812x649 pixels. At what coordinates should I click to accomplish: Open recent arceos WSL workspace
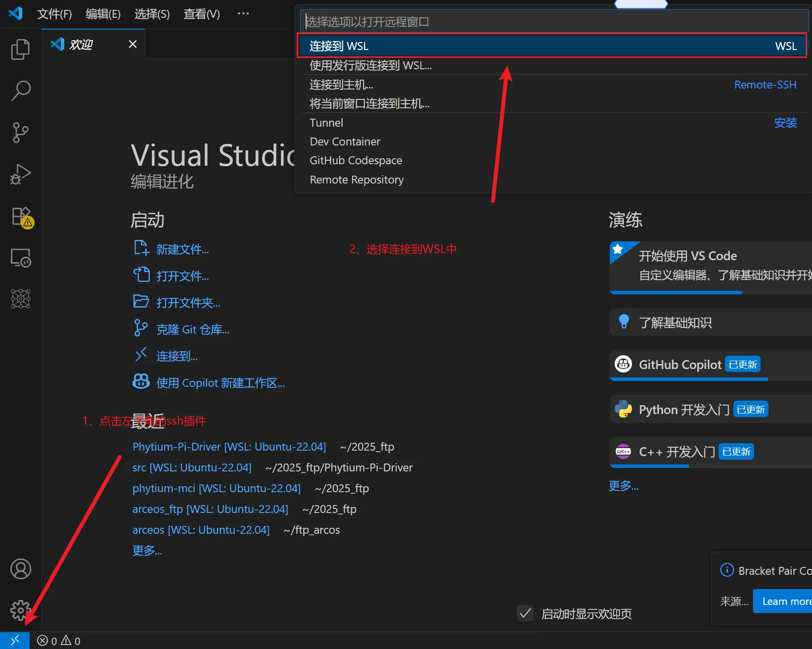(201, 530)
